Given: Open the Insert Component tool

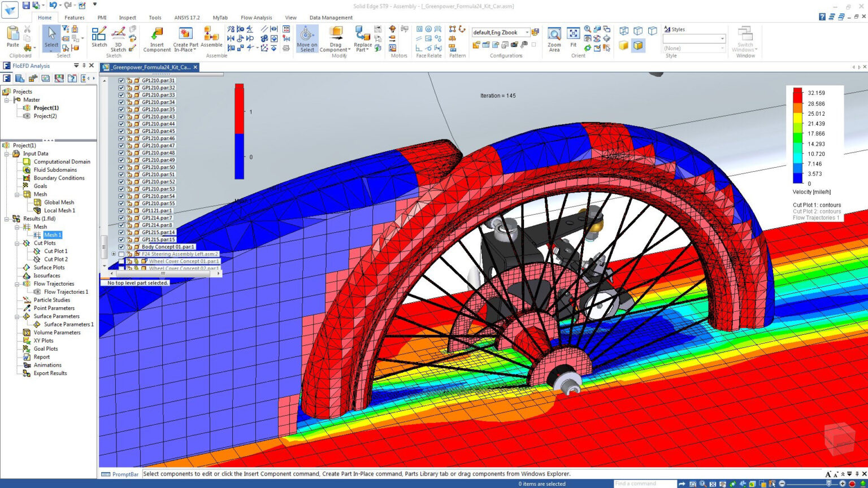Looking at the screenshot, I should point(157,38).
